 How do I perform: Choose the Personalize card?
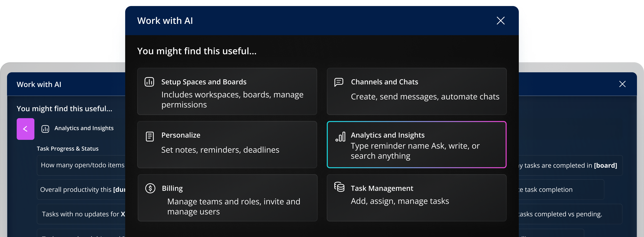pyautogui.click(x=227, y=145)
